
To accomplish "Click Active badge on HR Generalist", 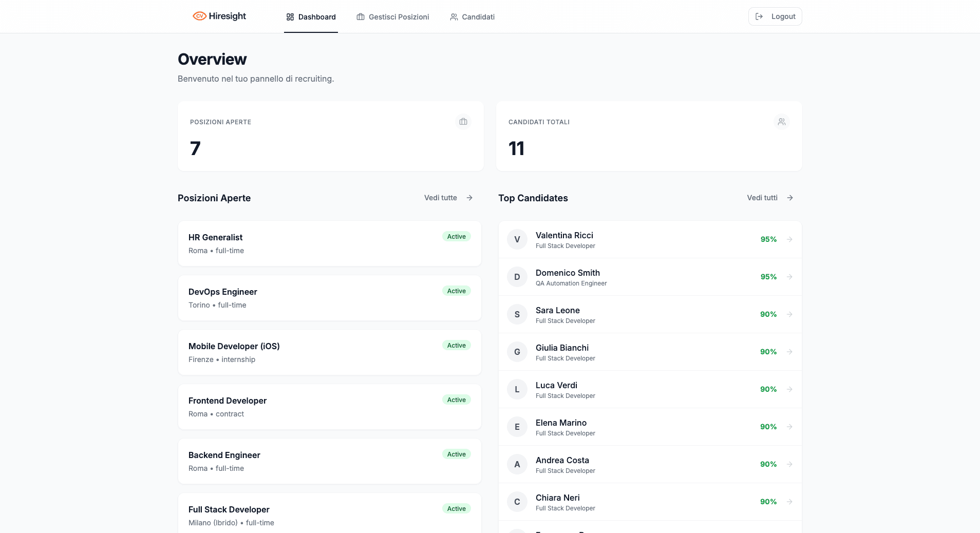I will pos(457,237).
